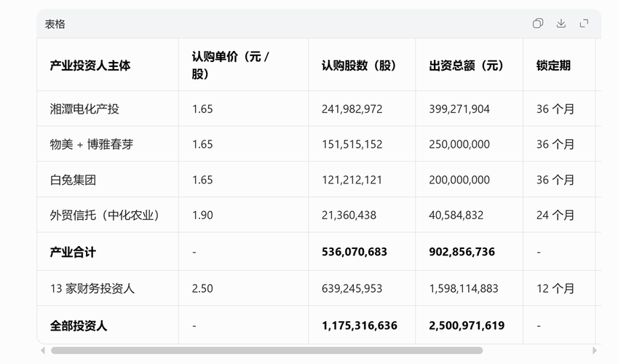Click the 13 家财务投资人 cell
Viewport: 618px width, 364px height.
[x=92, y=288]
